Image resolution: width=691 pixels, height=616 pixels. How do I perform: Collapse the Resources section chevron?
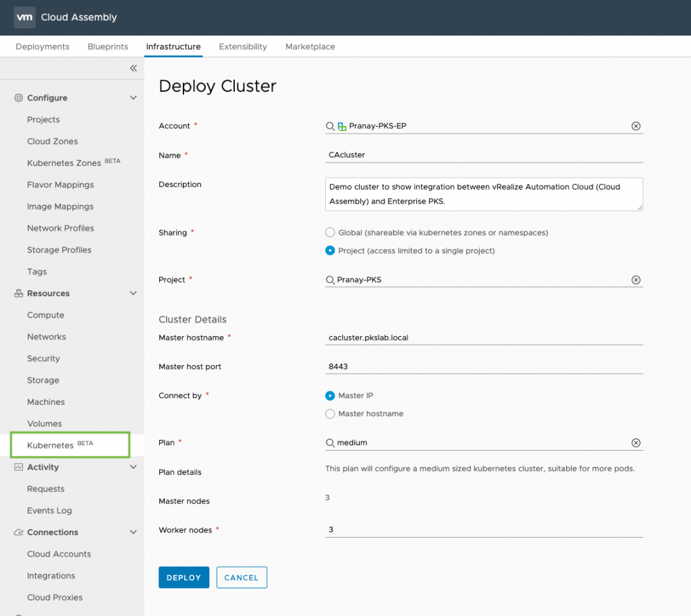134,293
